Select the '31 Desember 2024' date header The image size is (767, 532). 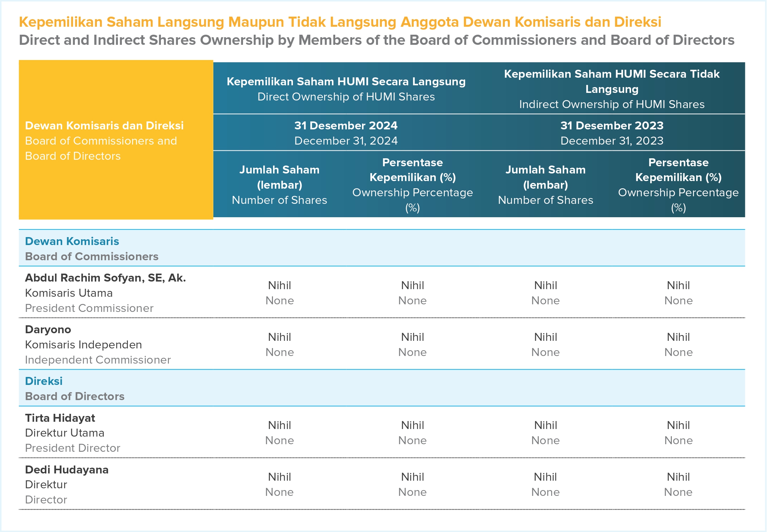(346, 125)
